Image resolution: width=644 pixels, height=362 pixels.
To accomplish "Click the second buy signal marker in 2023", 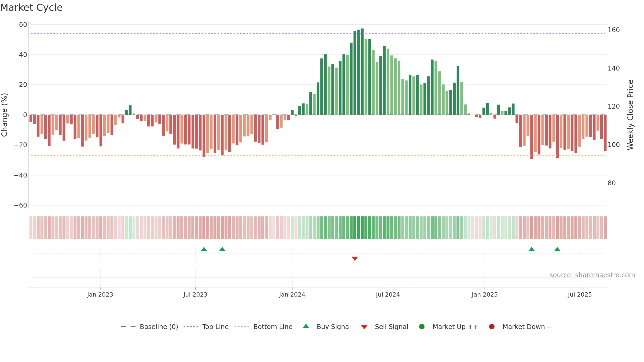I will [x=222, y=249].
